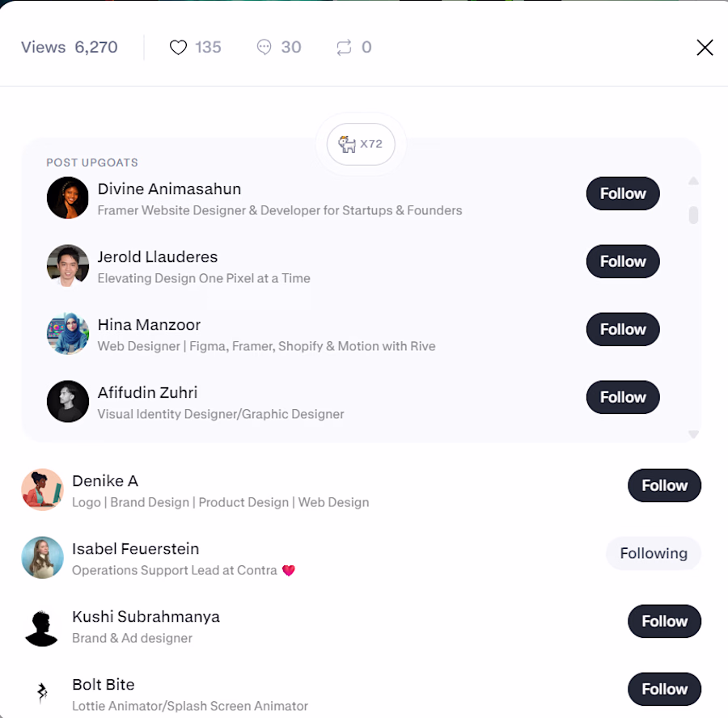Click the repost arrows icon
Viewport: 728px width, 718px height.
click(344, 48)
